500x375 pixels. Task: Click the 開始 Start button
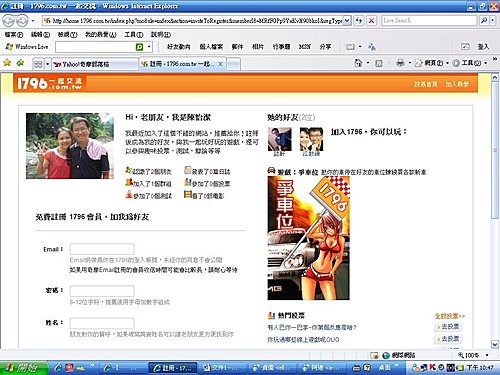pyautogui.click(x=24, y=368)
